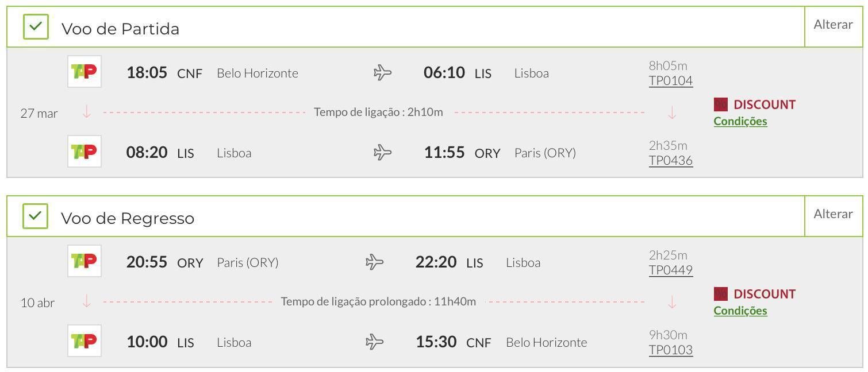The height and width of the screenshot is (372, 868).
Task: Open Condições link for departure flight
Action: click(x=740, y=121)
